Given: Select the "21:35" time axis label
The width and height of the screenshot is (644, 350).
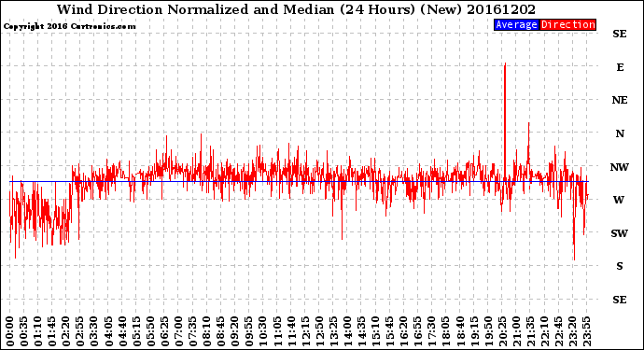Looking at the screenshot, I should click(530, 331).
